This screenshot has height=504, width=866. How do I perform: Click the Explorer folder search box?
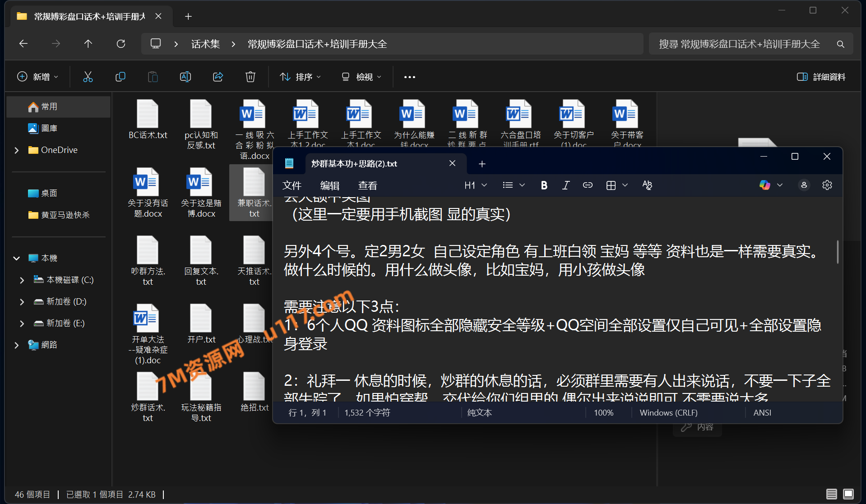pos(740,44)
